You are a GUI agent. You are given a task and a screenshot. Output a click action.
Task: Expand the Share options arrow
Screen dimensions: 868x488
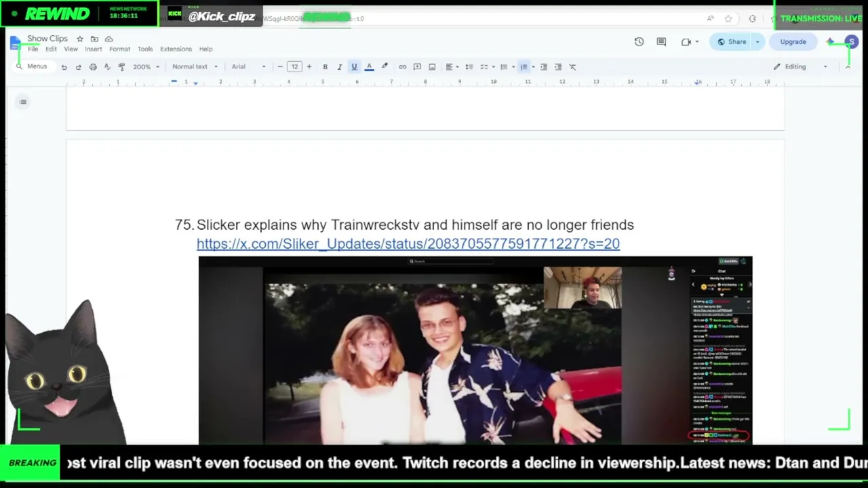[x=757, y=42]
